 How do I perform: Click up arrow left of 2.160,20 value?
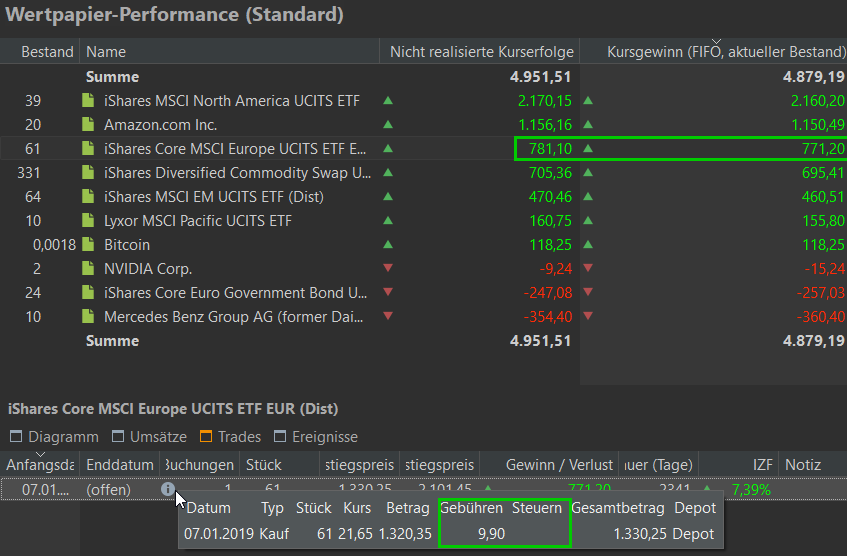coord(588,101)
